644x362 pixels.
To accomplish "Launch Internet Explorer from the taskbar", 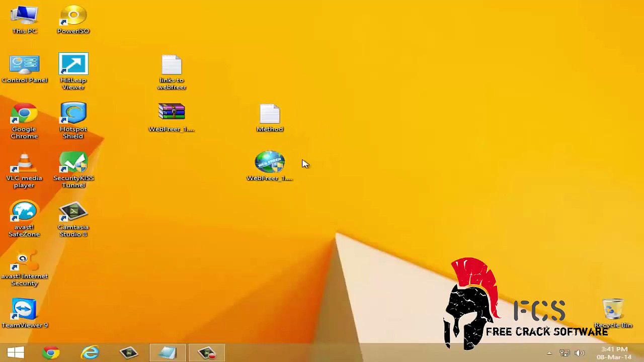I will coord(90,352).
